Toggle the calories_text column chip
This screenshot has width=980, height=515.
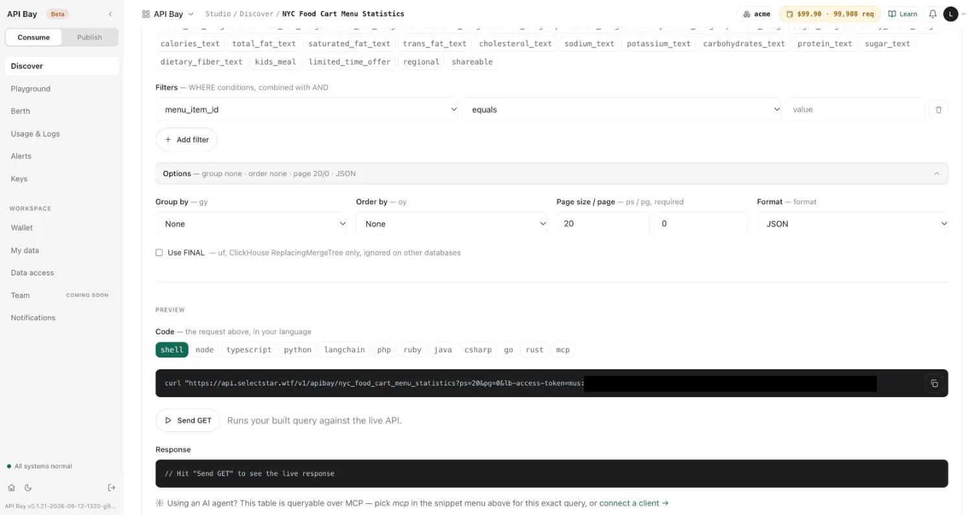[x=190, y=44]
